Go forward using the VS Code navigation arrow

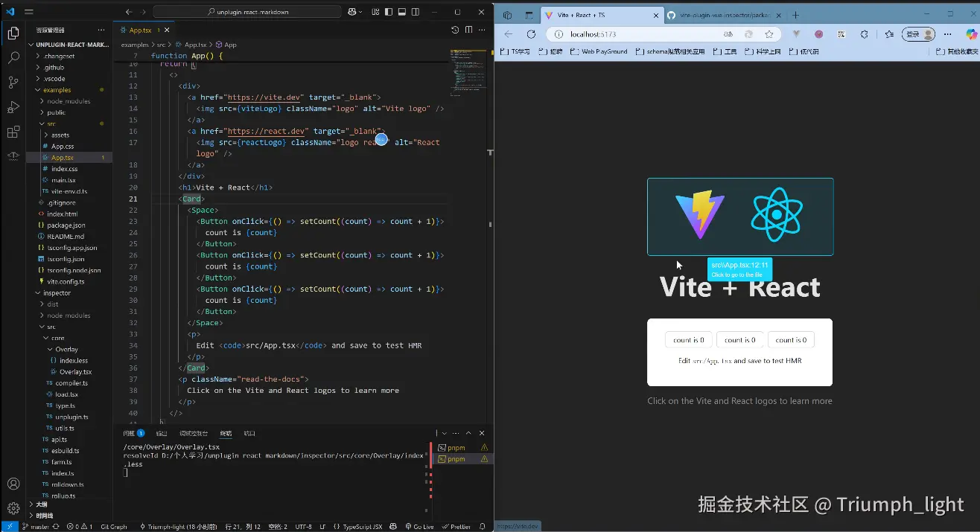(143, 12)
